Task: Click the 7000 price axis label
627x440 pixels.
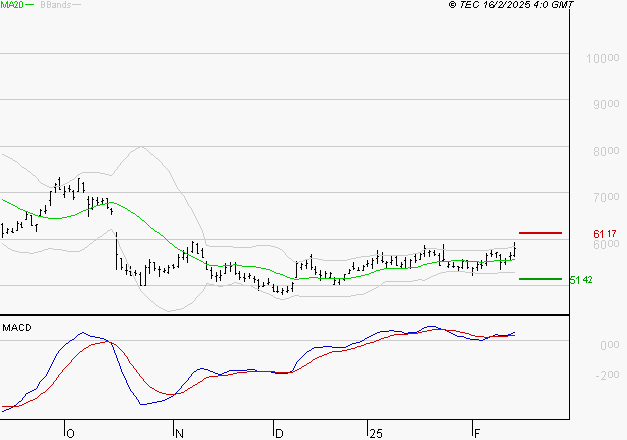Action: click(x=606, y=197)
